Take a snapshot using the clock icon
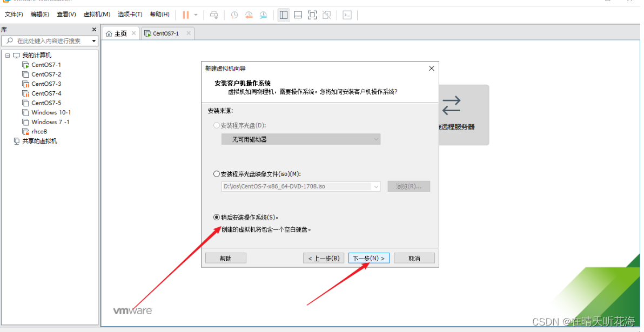644x332 pixels. pos(234,15)
